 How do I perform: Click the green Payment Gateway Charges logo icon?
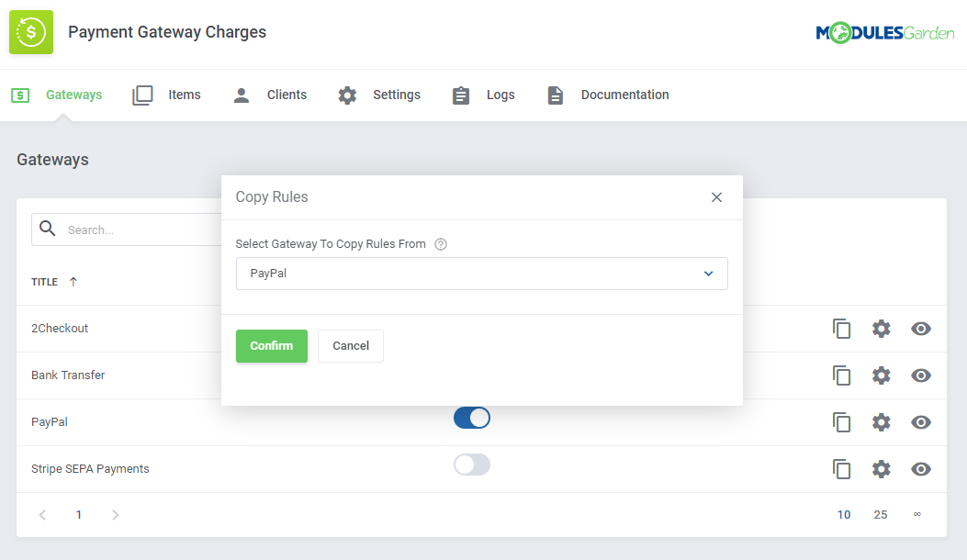pos(31,32)
